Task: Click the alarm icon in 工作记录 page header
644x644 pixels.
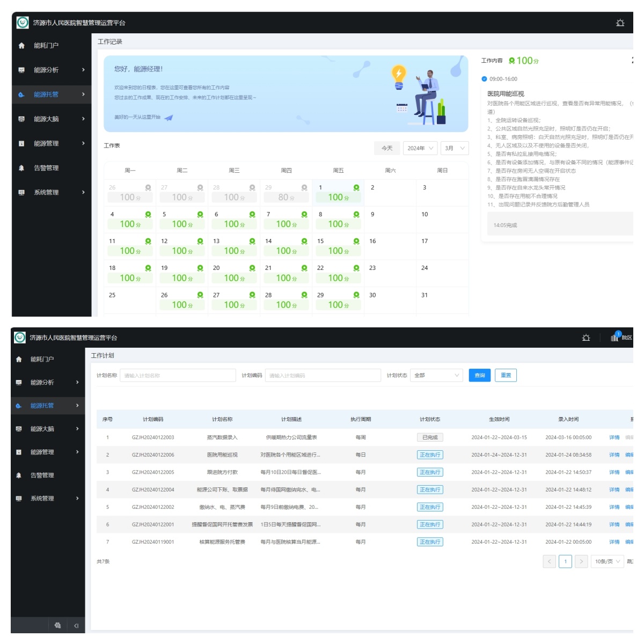Action: point(620,23)
